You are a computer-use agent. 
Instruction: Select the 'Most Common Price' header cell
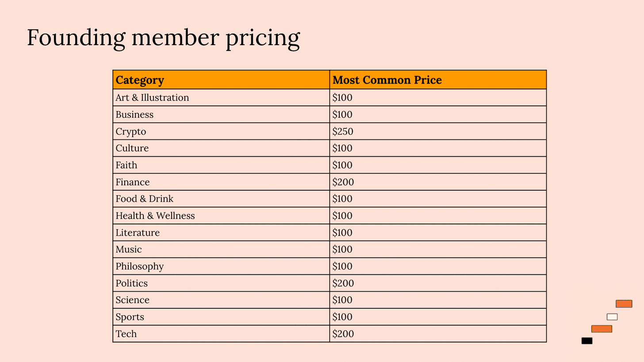point(438,80)
